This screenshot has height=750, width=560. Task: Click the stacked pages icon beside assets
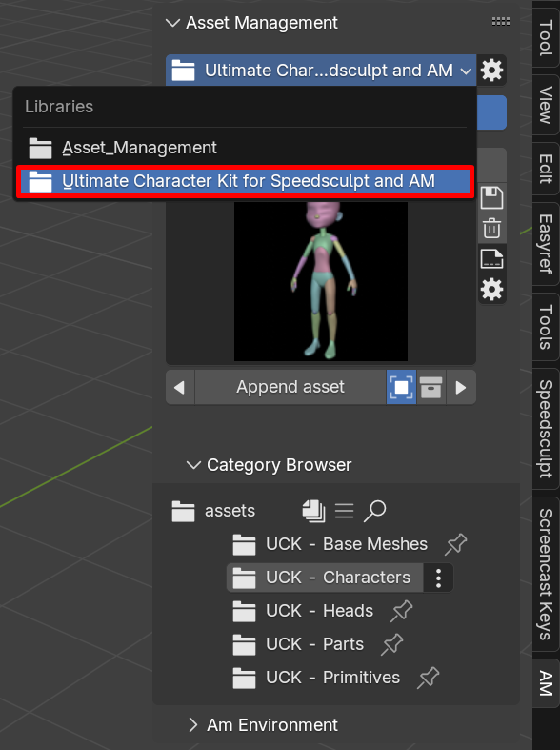pyautogui.click(x=313, y=511)
